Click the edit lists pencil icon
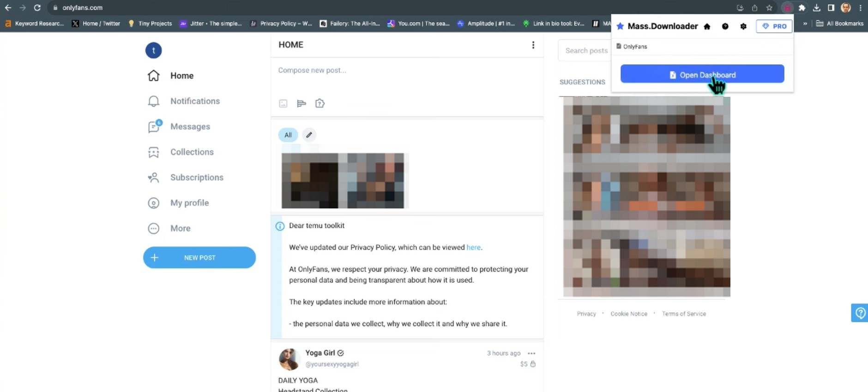The image size is (868, 392). point(309,135)
